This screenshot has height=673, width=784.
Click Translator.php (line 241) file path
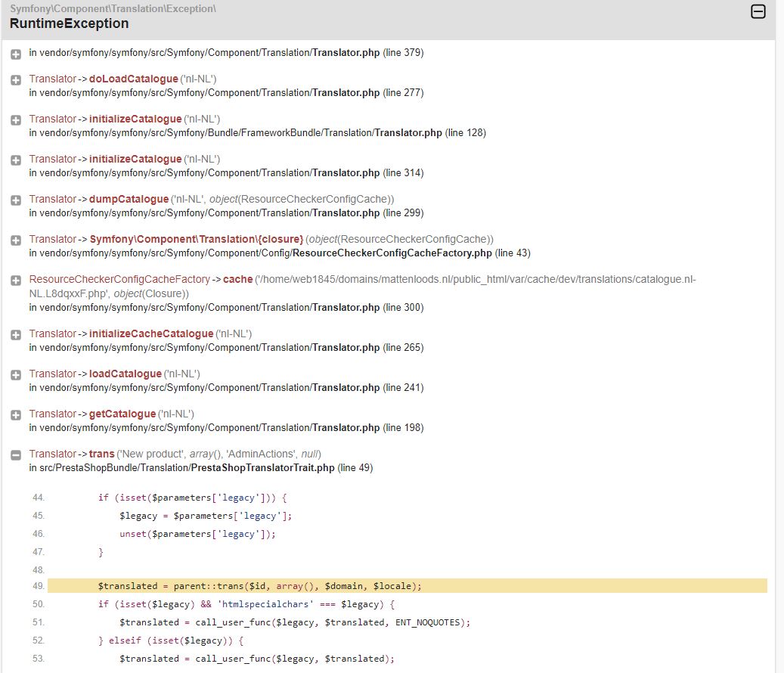point(226,387)
